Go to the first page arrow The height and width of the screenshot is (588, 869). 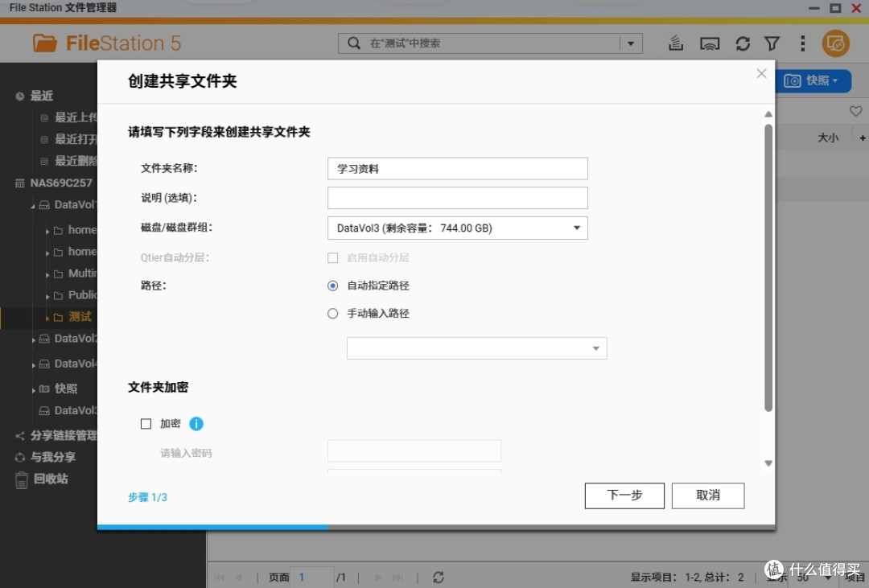pyautogui.click(x=219, y=578)
